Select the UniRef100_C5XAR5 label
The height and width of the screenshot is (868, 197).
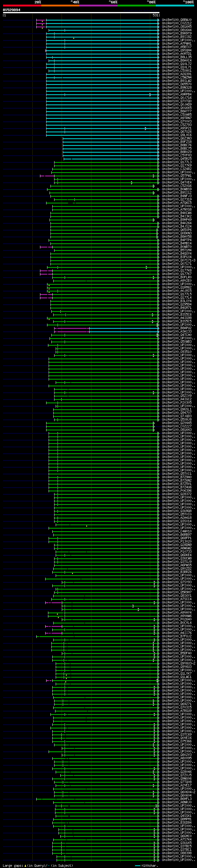point(177,115)
